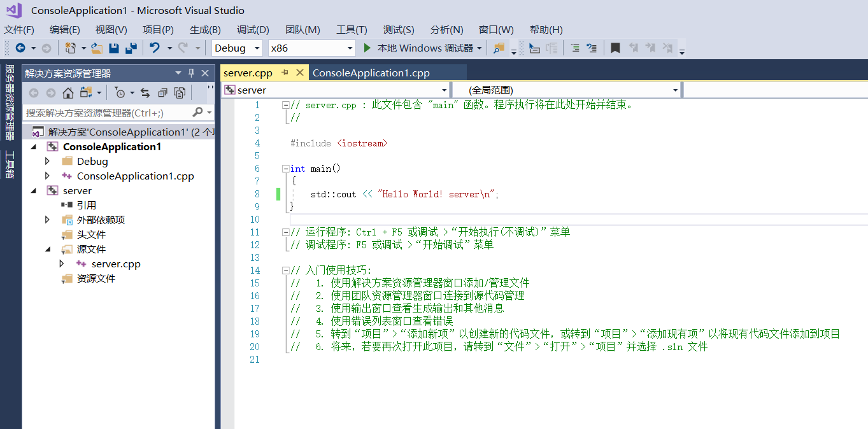
Task: Click the Undo arrow icon
Action: [x=154, y=48]
